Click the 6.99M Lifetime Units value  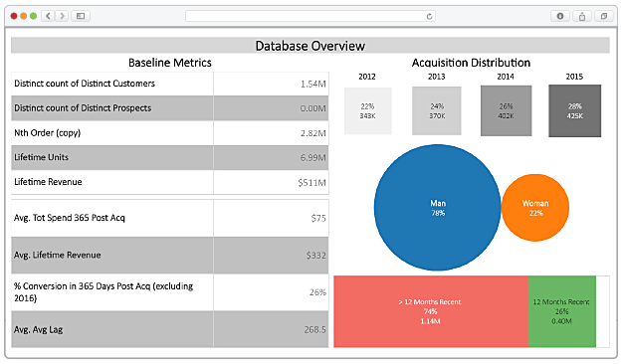click(312, 158)
